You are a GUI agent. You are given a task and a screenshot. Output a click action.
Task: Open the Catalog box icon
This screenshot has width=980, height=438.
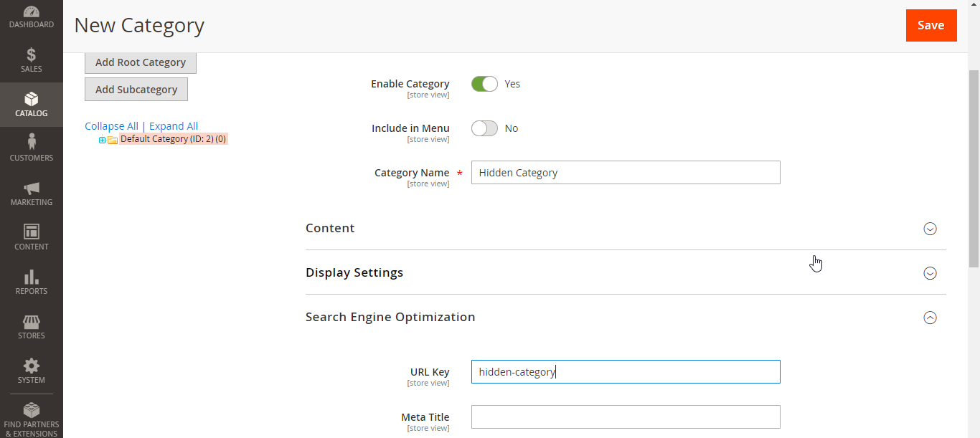[x=32, y=99]
